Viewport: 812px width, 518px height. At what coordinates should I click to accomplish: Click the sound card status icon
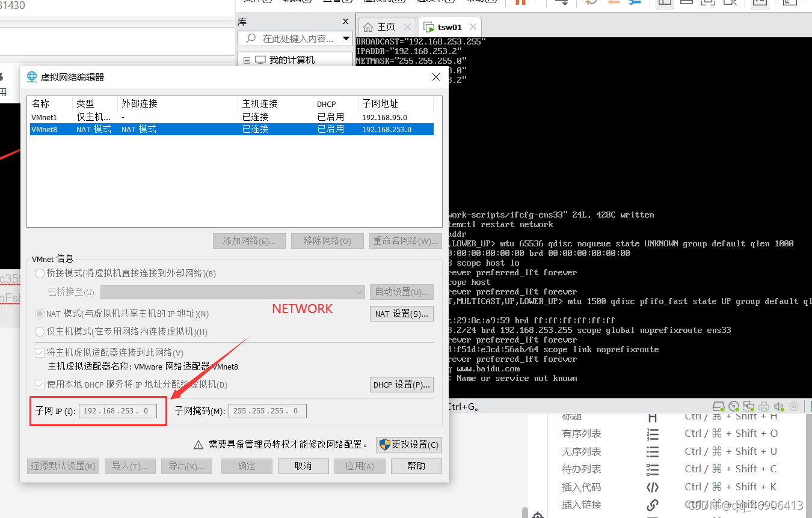779,407
